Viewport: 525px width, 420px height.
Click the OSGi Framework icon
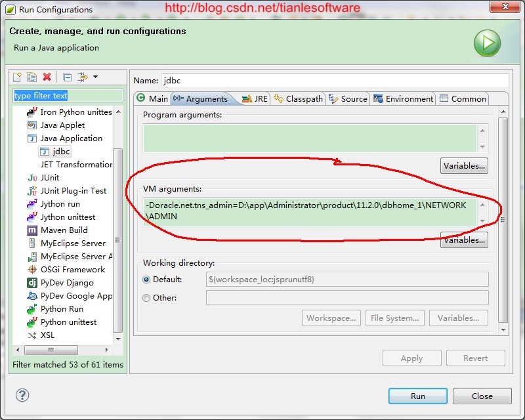[32, 270]
